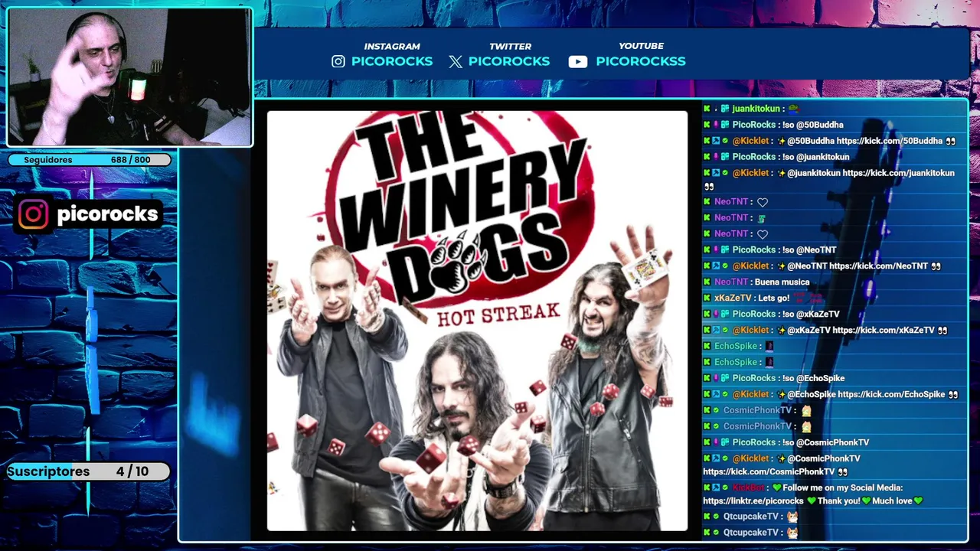Click the PicoRocks message '!so @NeoTNT'

(810, 250)
